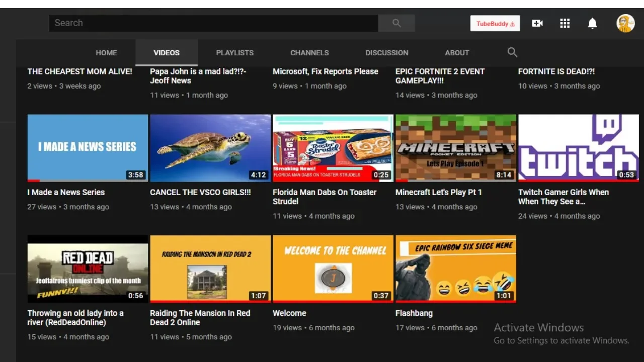
Task: Open the account avatar menu
Action: 625,23
